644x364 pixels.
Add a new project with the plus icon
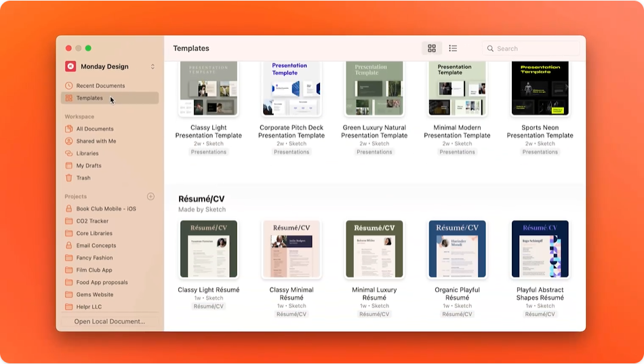(150, 197)
